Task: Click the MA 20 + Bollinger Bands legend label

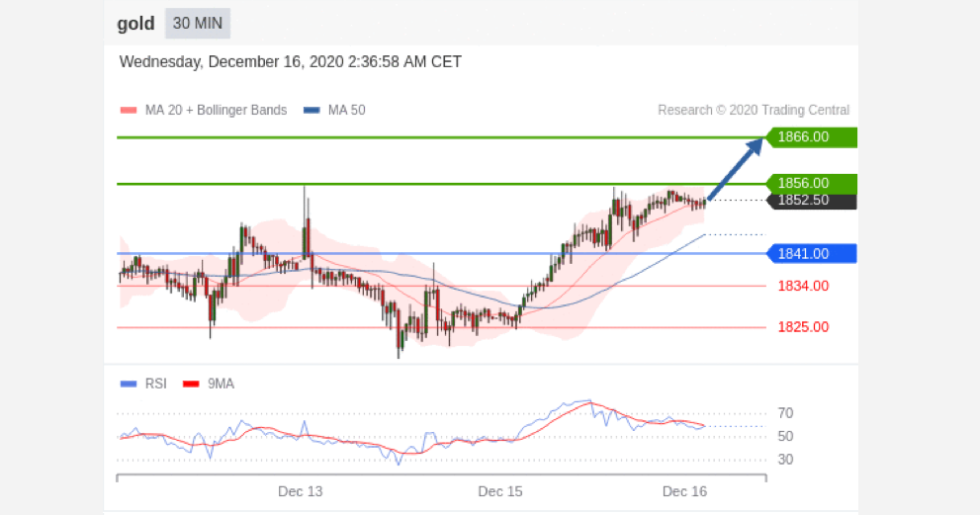Action: [216, 110]
